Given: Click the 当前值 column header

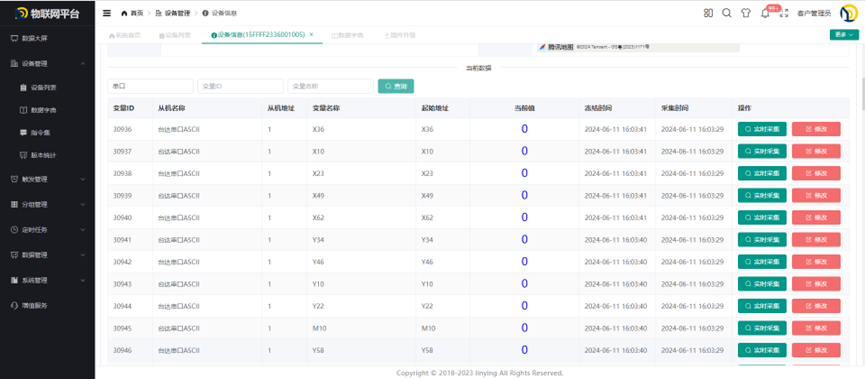Looking at the screenshot, I should point(524,108).
